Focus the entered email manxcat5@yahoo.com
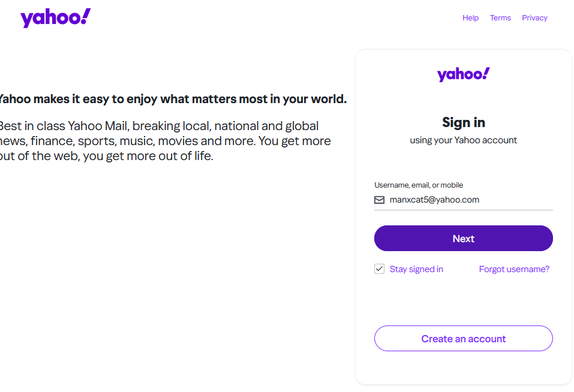This screenshot has height=392, width=574. point(434,200)
